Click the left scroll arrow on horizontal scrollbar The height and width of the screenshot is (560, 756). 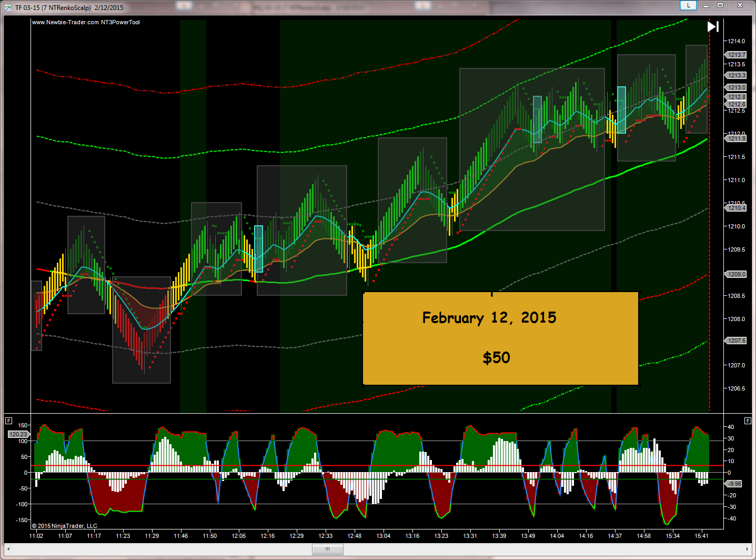[x=8, y=549]
